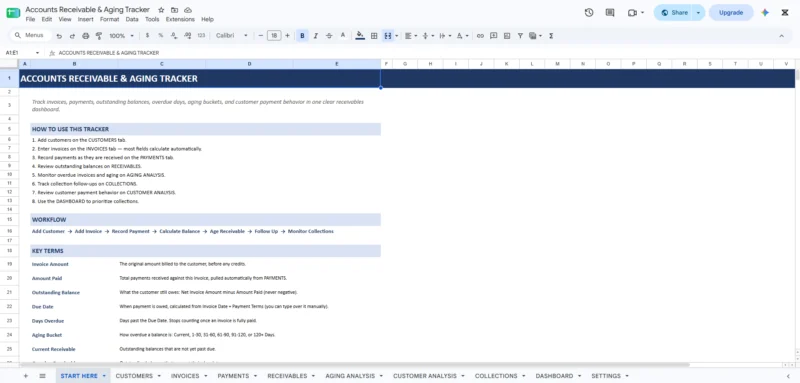Insert a chart from toolbar
This screenshot has width=800, height=383.
[x=507, y=36]
